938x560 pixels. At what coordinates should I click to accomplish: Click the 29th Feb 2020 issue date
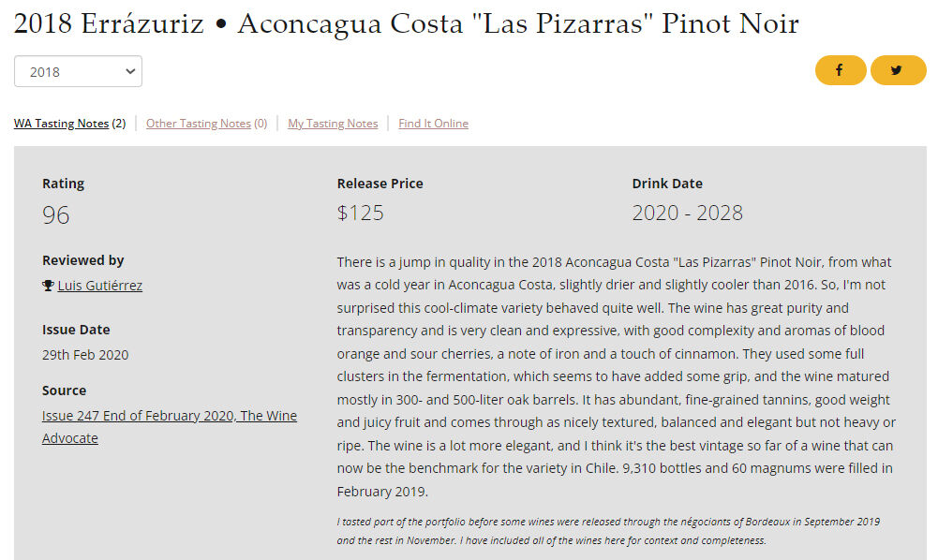coord(85,355)
